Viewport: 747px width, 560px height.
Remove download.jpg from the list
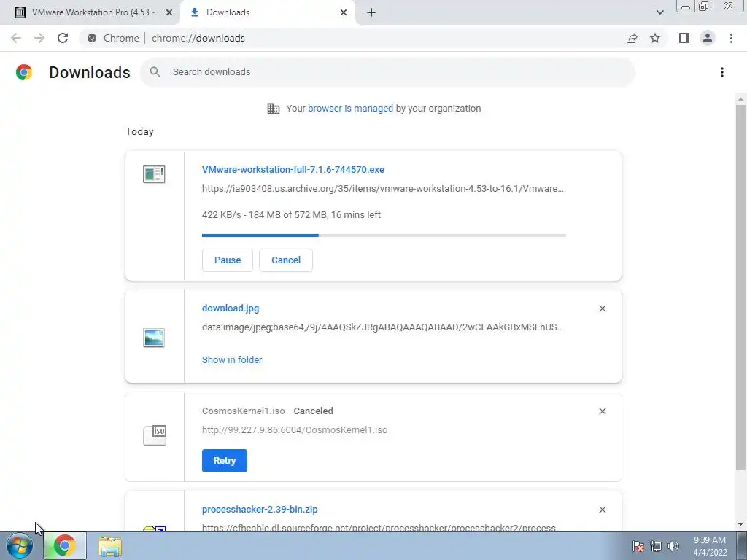click(x=603, y=308)
